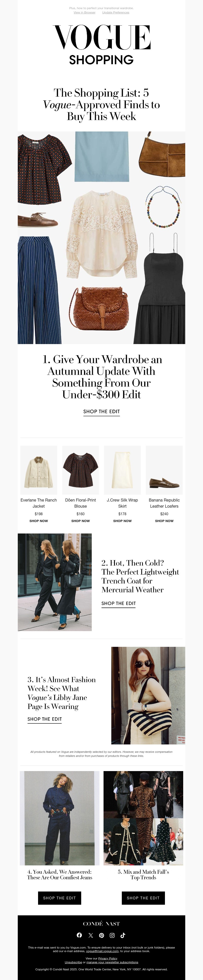Click Shop The Edit button for fall trends

(143, 898)
